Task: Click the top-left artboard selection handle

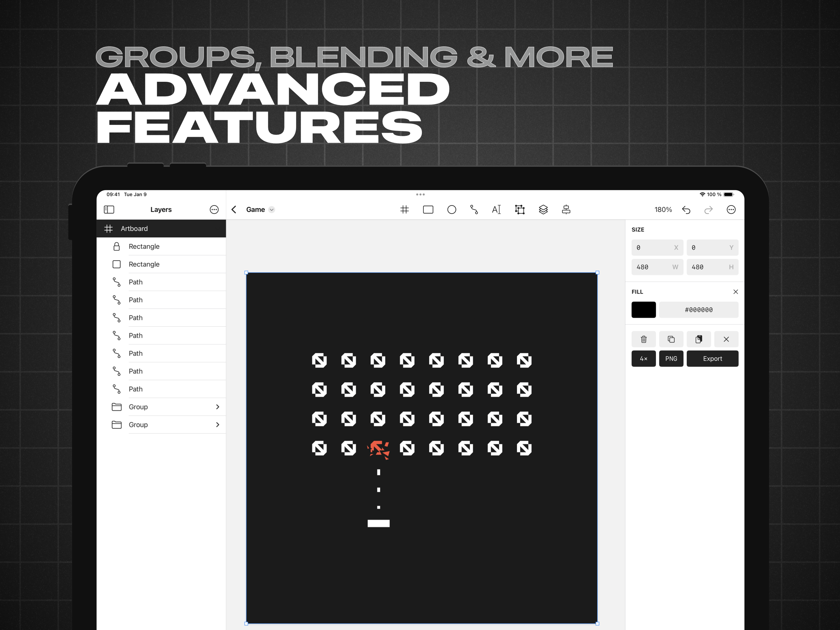Action: point(246,273)
